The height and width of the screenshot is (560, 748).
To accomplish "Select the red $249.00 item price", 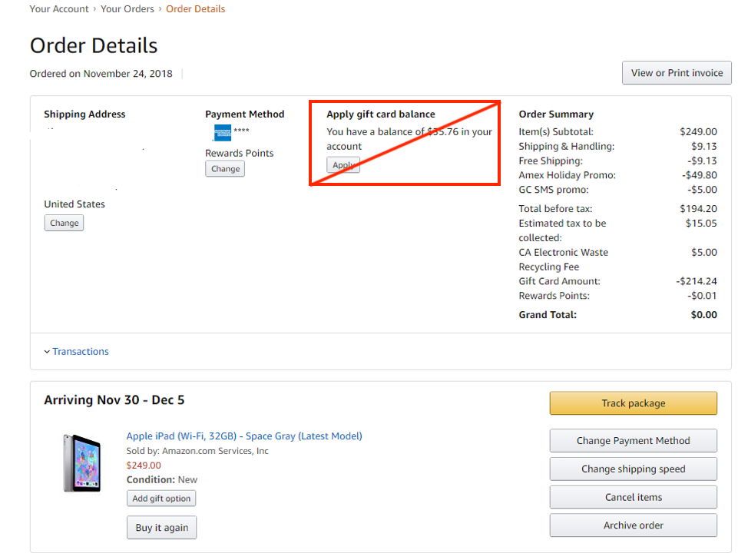I will click(144, 465).
